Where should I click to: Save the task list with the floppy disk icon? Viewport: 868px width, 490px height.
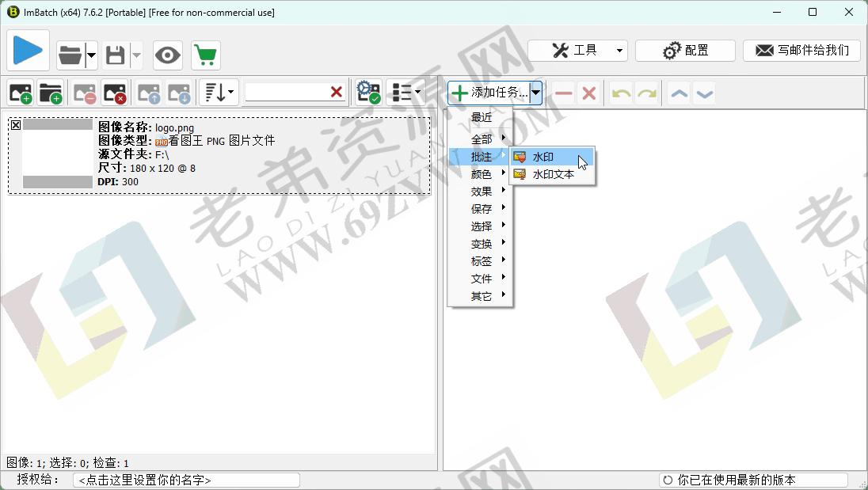(x=115, y=55)
